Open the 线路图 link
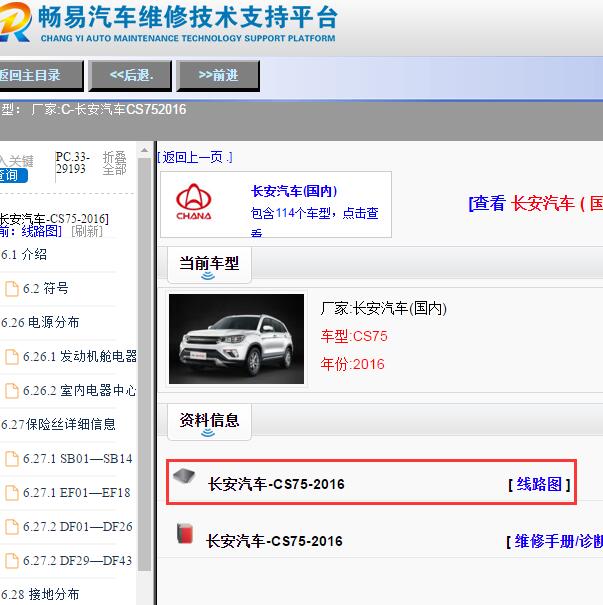The height and width of the screenshot is (605, 603). 539,484
